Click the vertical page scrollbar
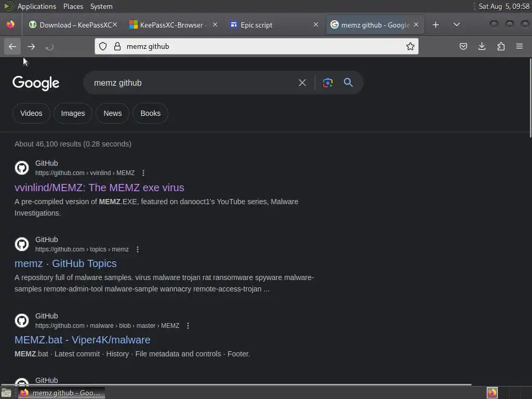This screenshot has width=532, height=399. tap(530, 98)
